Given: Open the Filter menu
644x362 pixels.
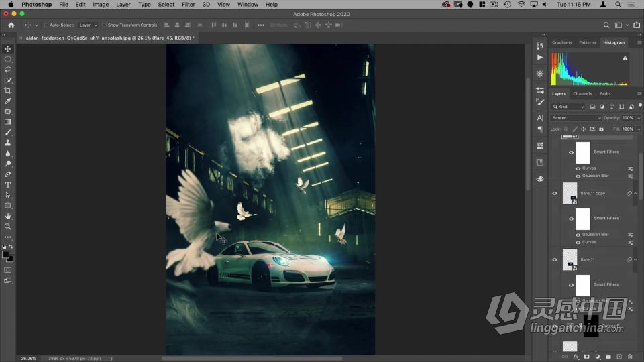Looking at the screenshot, I should point(189,5).
